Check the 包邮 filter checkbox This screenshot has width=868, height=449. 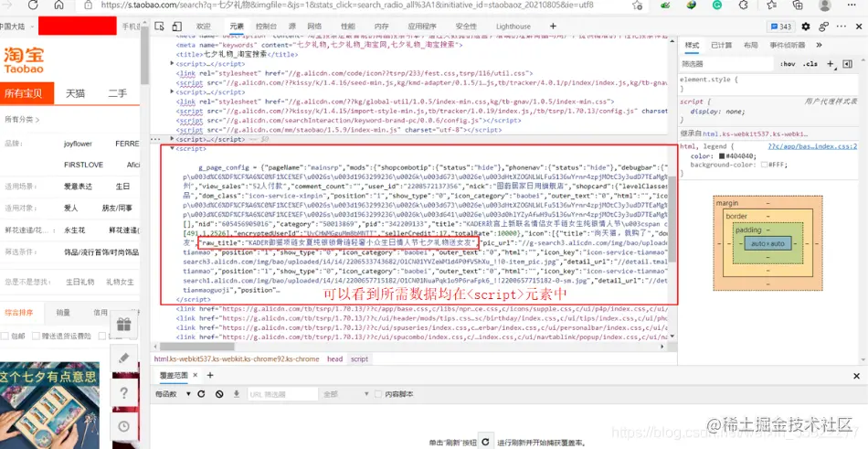point(5,336)
